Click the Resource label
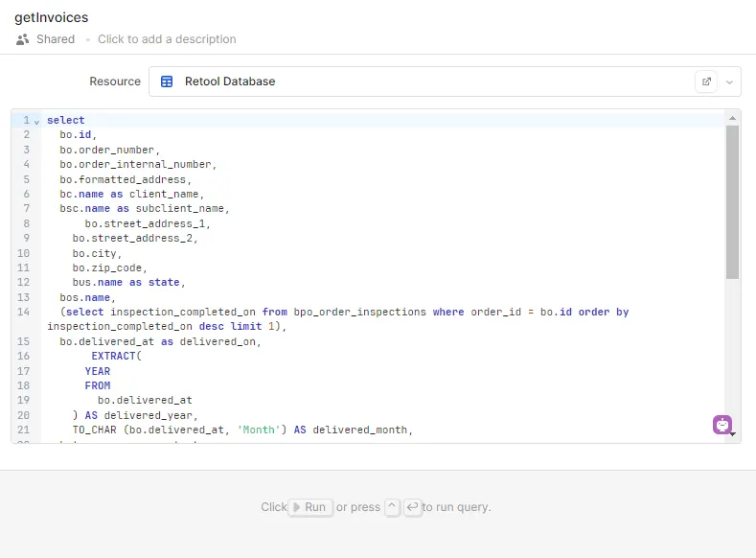This screenshot has width=756, height=558. (x=115, y=81)
